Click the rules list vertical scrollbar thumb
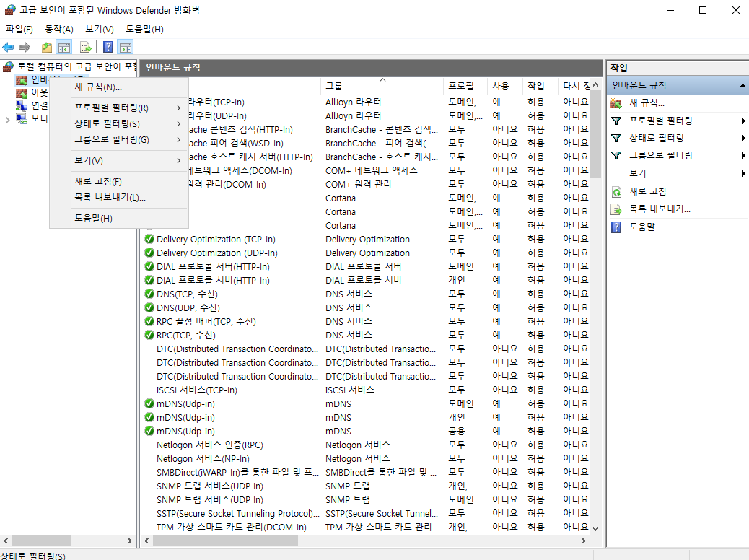Image resolution: width=749 pixels, height=560 pixels. 596,134
